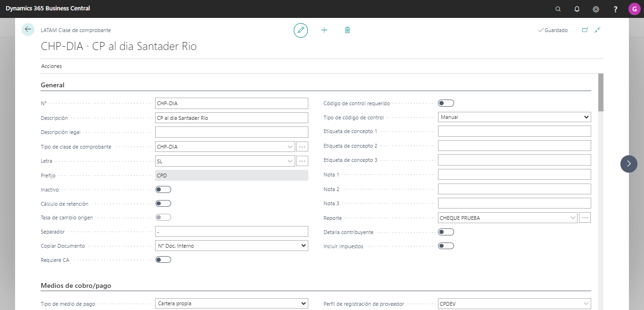Image resolution: width=644 pixels, height=310 pixels.
Task: Expand the Letra SL dropdown
Action: [290, 161]
